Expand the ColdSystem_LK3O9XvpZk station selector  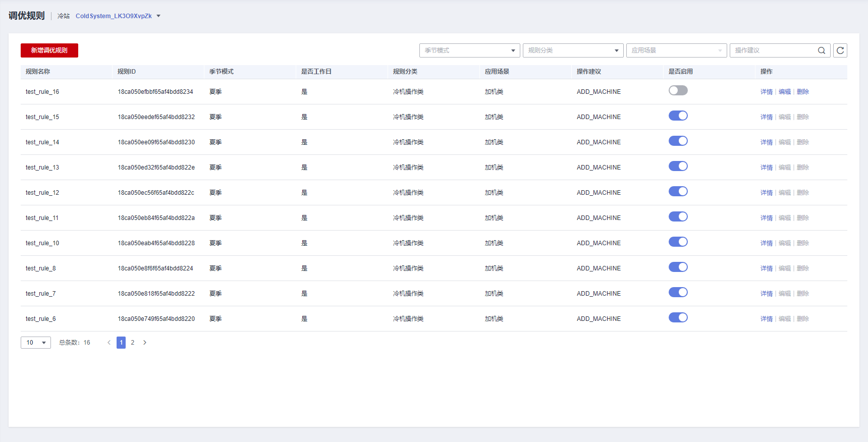[x=118, y=16]
